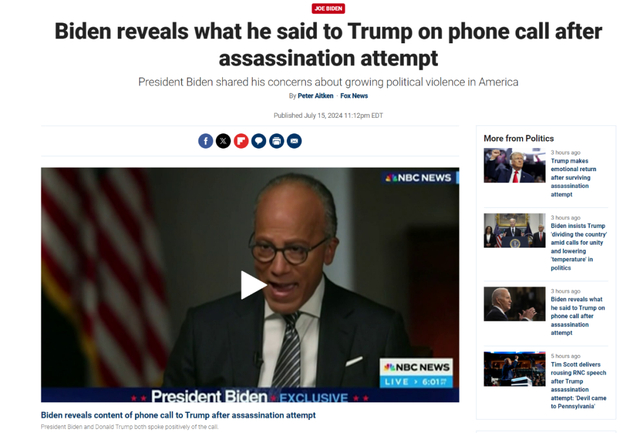Open author Peter Aitken's page
Image resolution: width=640 pixels, height=433 pixels.
[315, 96]
